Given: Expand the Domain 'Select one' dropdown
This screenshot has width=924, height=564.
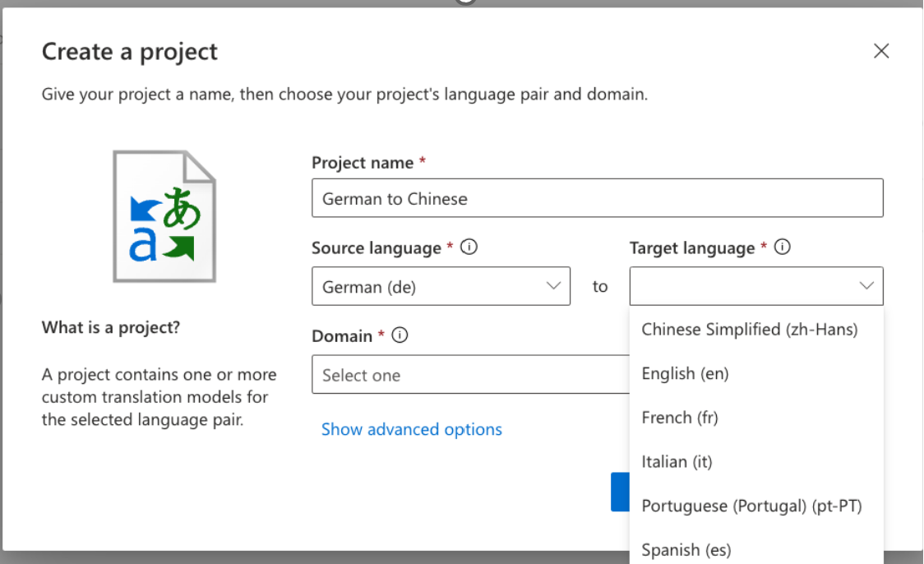Looking at the screenshot, I should coord(470,375).
